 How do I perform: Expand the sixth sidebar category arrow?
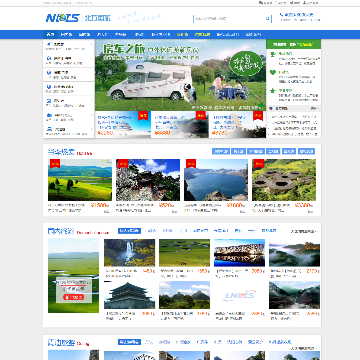(x=92, y=115)
